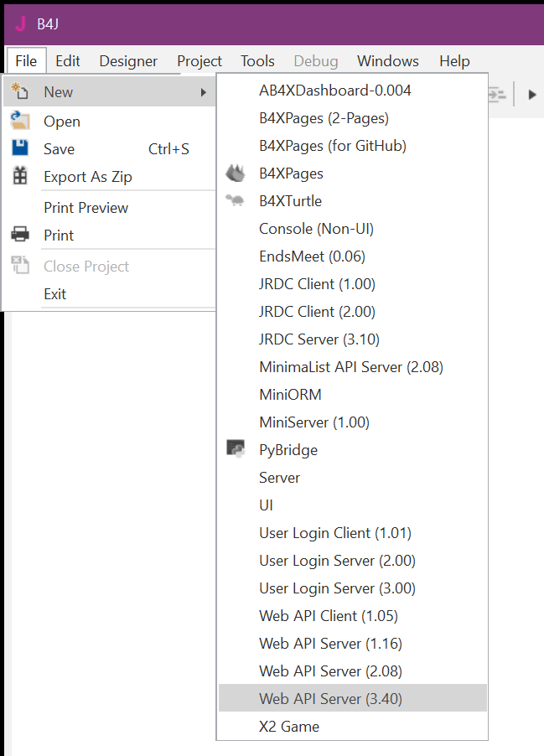The height and width of the screenshot is (756, 544).
Task: Select Web API Client (1.05)
Action: pos(353,615)
